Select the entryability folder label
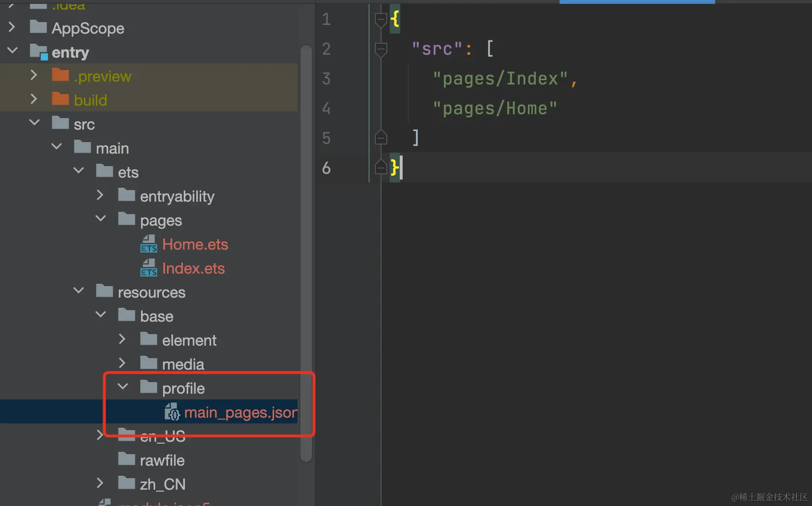812x506 pixels. [x=177, y=196]
